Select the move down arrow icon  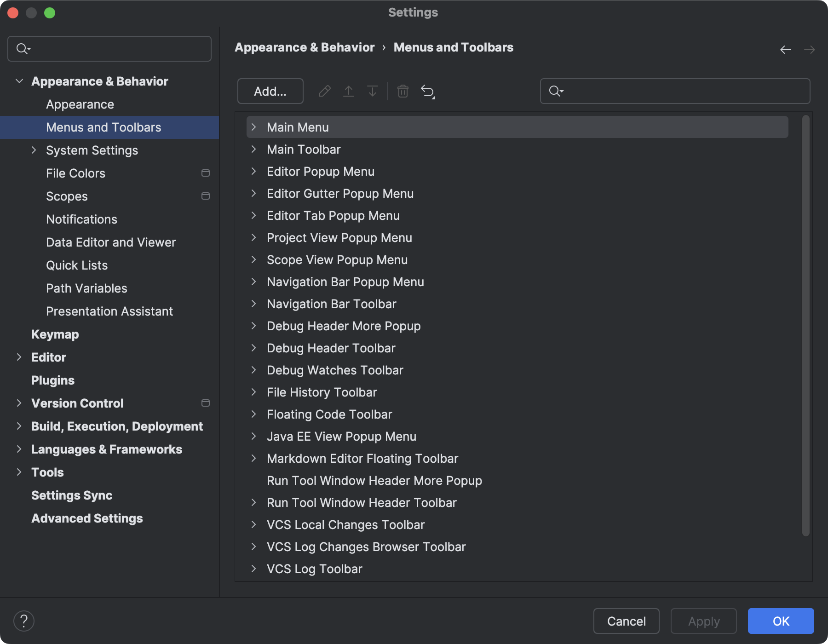(x=372, y=91)
